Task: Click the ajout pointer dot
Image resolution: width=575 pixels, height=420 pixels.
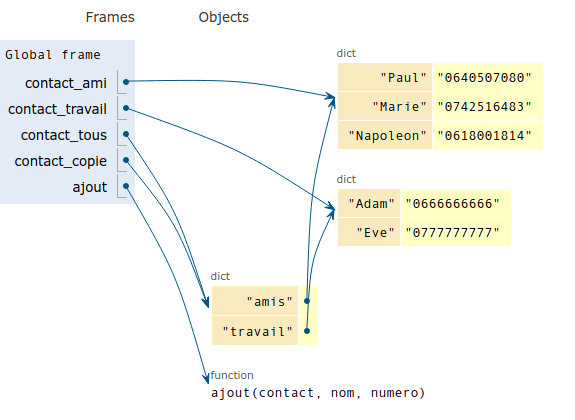Action: pos(126,186)
